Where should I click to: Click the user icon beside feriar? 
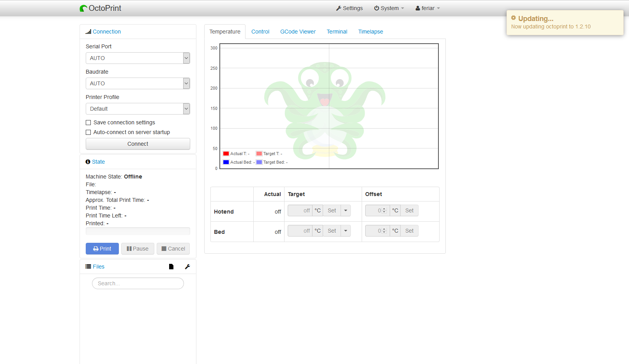(x=418, y=8)
